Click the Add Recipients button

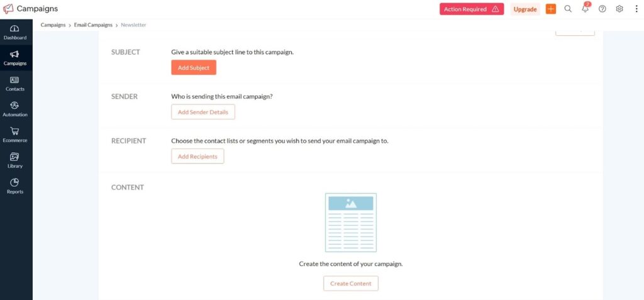197,157
